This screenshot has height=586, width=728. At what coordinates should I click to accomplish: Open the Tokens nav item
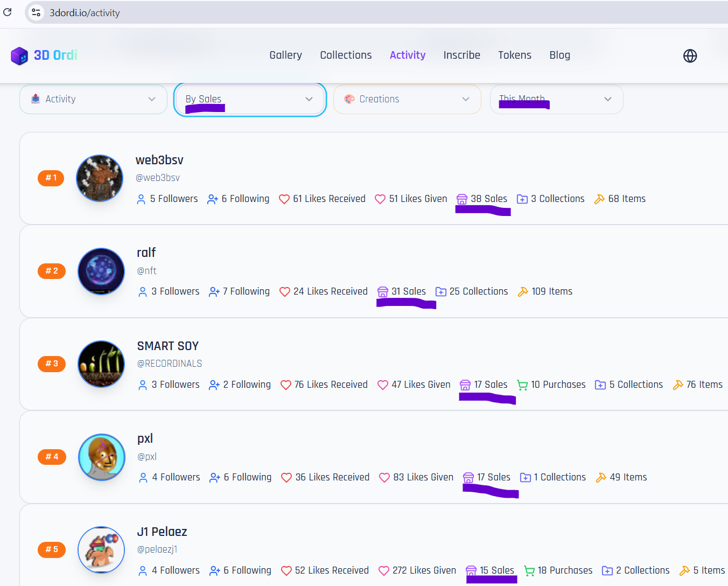click(x=515, y=55)
